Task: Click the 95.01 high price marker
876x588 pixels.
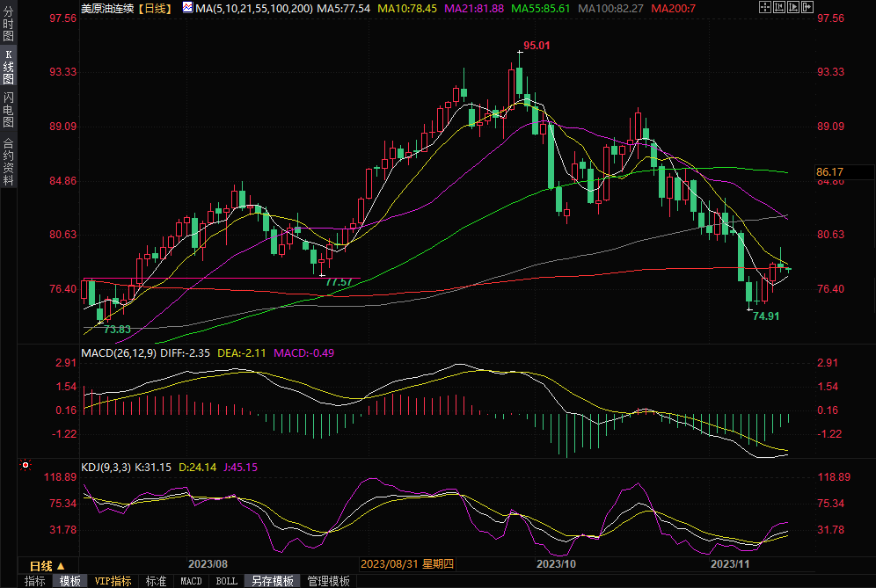Action: [x=537, y=45]
